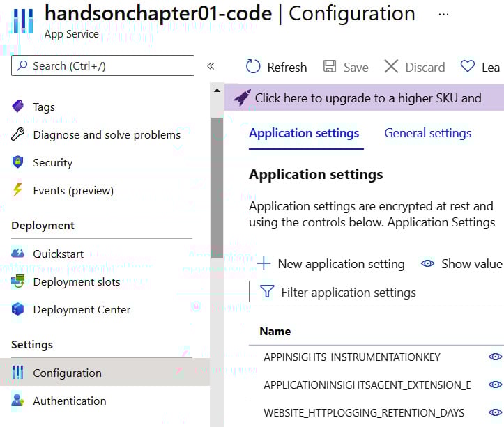Click the Refresh button label
The width and height of the screenshot is (504, 427).
pyautogui.click(x=287, y=68)
